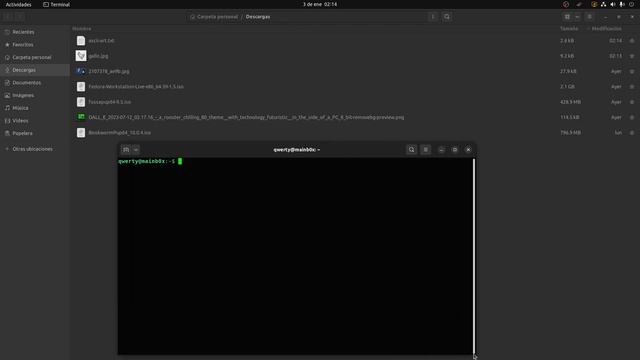This screenshot has width=640, height=360.
Task: Click the 2107378 jpg image thumbnail
Action: [x=81, y=71]
